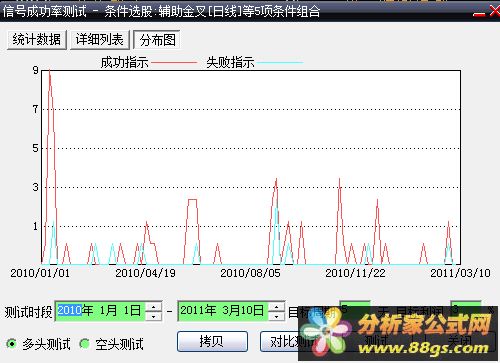Switch to the 统计数据 tab
The height and width of the screenshot is (363, 500).
[37, 40]
